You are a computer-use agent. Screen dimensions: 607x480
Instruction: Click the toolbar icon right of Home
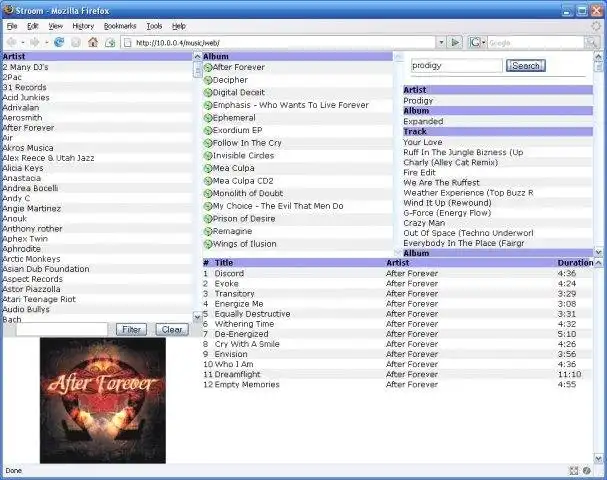coord(110,42)
